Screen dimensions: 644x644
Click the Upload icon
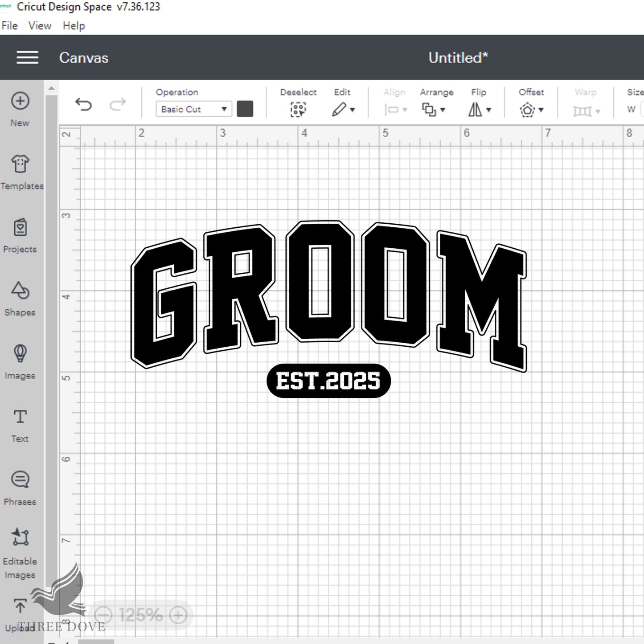tap(20, 606)
